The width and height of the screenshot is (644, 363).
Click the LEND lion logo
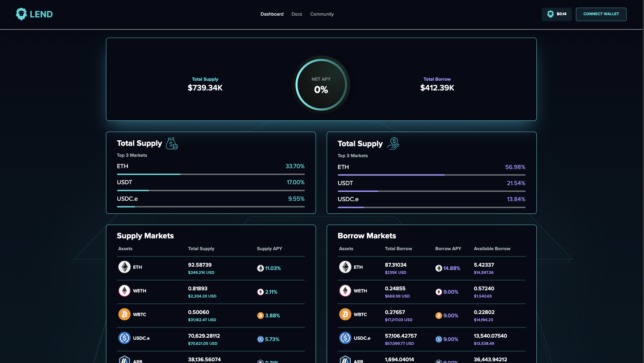pyautogui.click(x=34, y=14)
